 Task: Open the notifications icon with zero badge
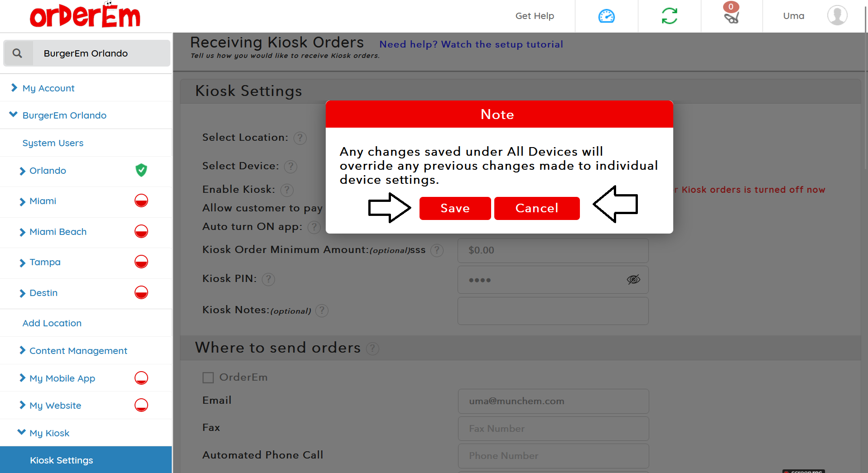(731, 16)
